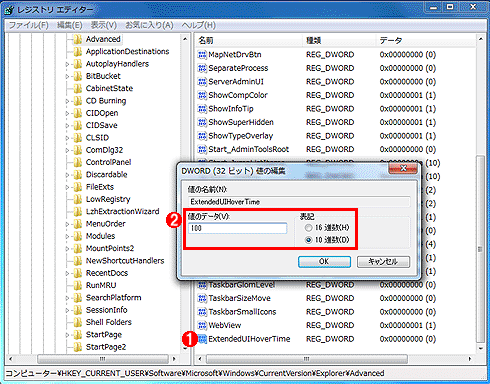Expand the CD Burning key arrow
The image size is (490, 384).
coord(67,101)
